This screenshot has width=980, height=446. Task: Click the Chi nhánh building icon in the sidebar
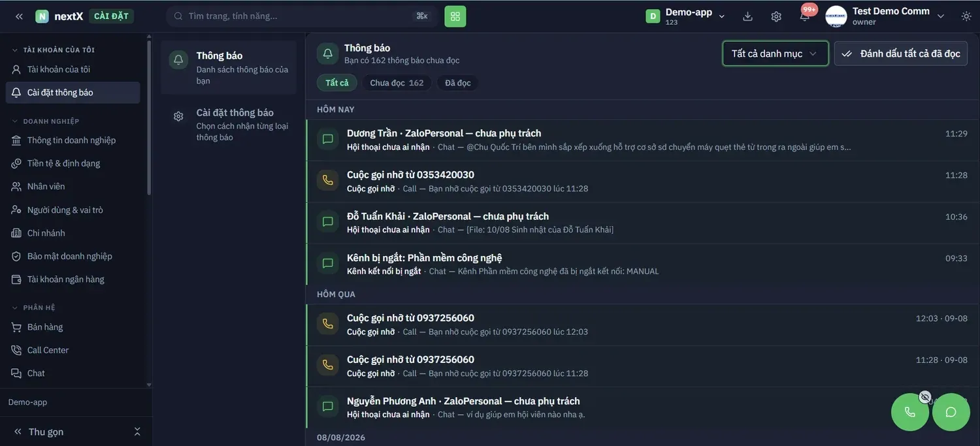16,233
